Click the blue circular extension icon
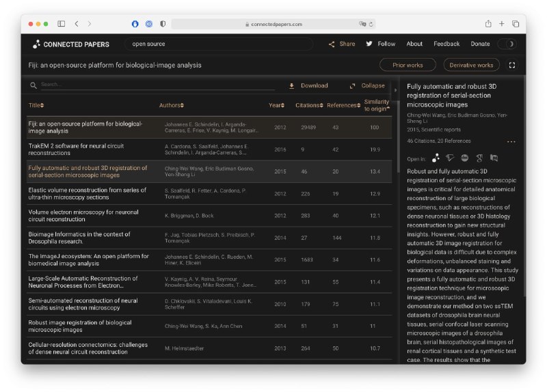This screenshot has width=547, height=392. pyautogui.click(x=135, y=24)
